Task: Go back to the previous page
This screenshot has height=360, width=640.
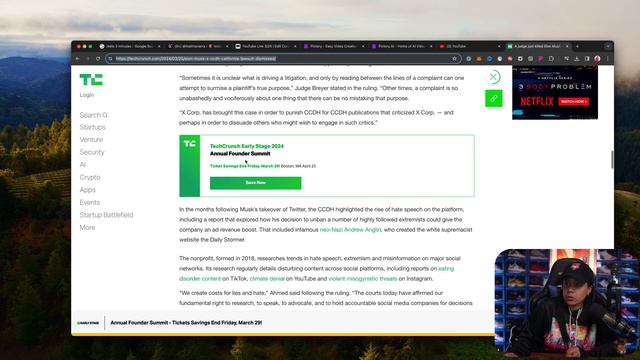Action: [78, 59]
